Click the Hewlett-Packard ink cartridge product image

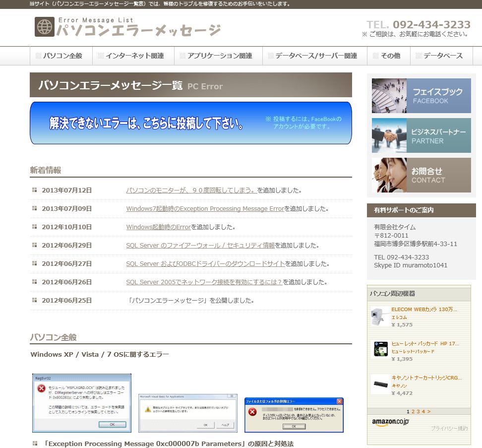pos(379,350)
